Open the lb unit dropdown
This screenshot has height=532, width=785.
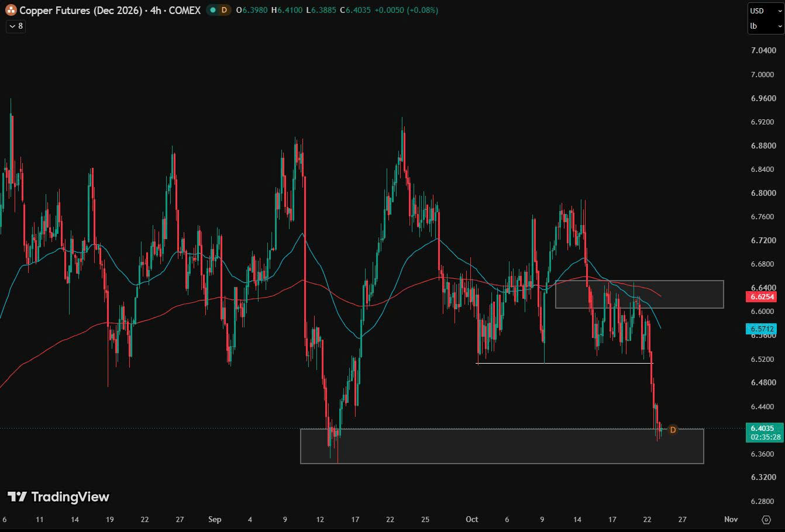(766, 26)
